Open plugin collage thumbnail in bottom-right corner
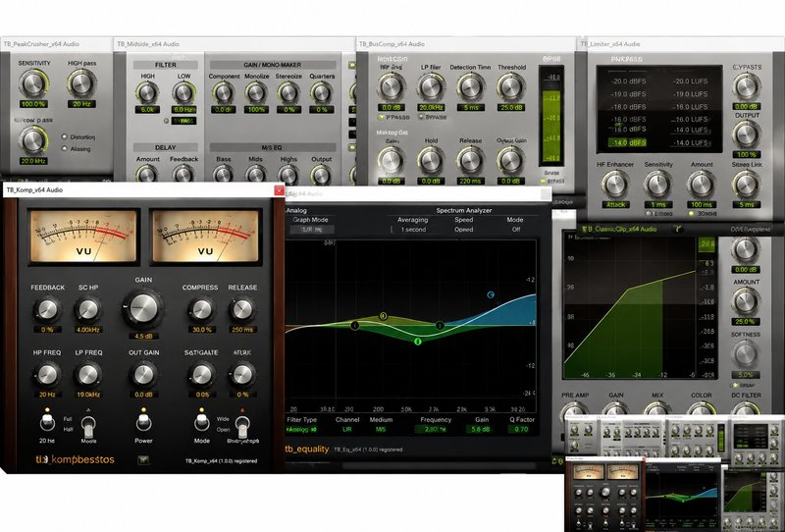This screenshot has width=785, height=532. [674, 473]
